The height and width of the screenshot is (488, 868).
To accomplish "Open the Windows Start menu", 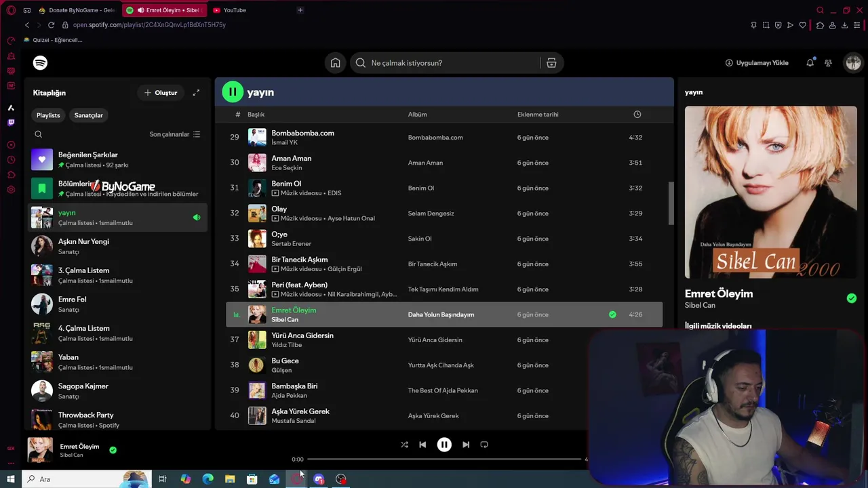I will (x=10, y=479).
